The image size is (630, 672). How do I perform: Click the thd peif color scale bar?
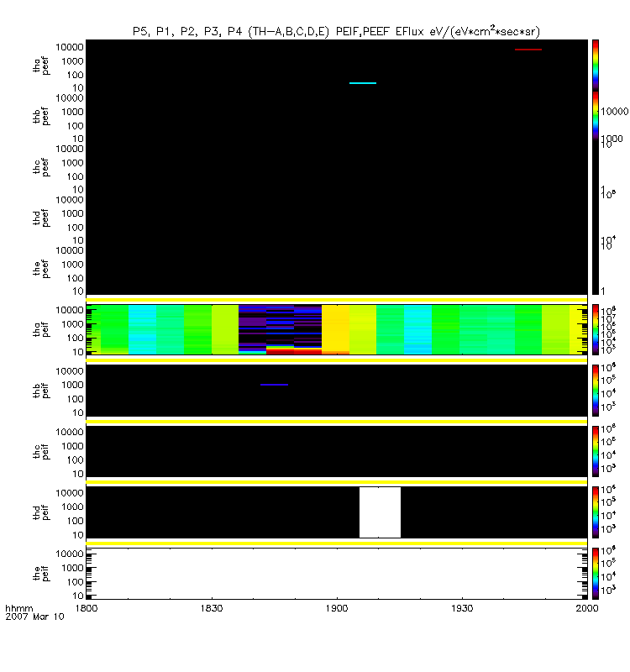[x=596, y=510]
